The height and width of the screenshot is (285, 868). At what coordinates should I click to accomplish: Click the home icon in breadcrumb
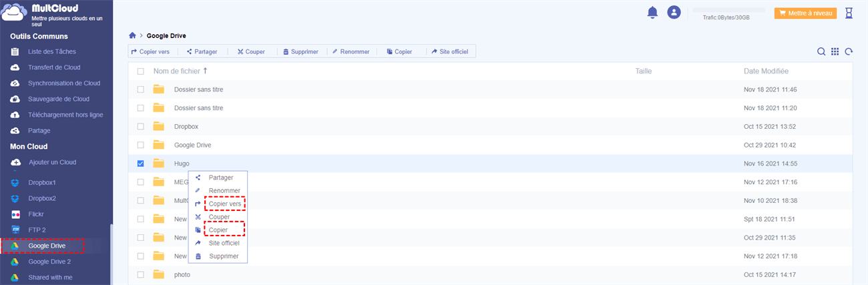(x=133, y=35)
